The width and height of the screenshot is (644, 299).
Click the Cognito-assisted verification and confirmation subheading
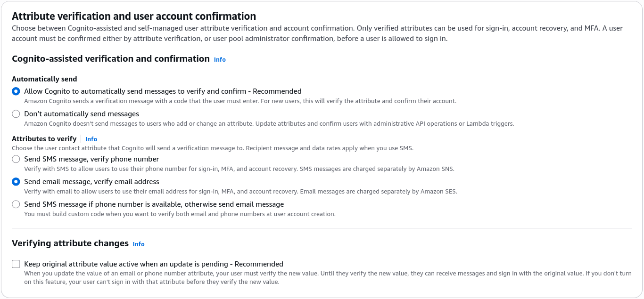[x=111, y=59]
